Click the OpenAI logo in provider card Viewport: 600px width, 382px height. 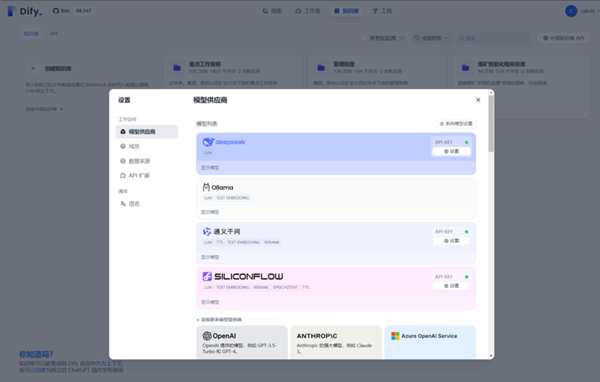207,336
